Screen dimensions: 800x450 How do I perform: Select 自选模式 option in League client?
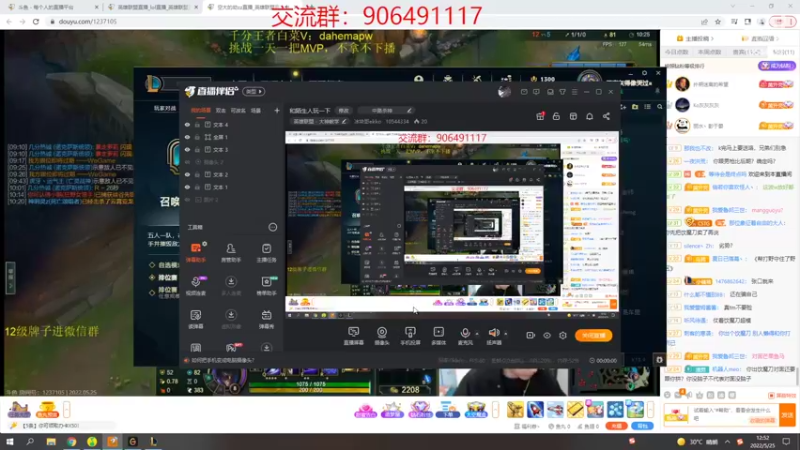tap(163, 265)
